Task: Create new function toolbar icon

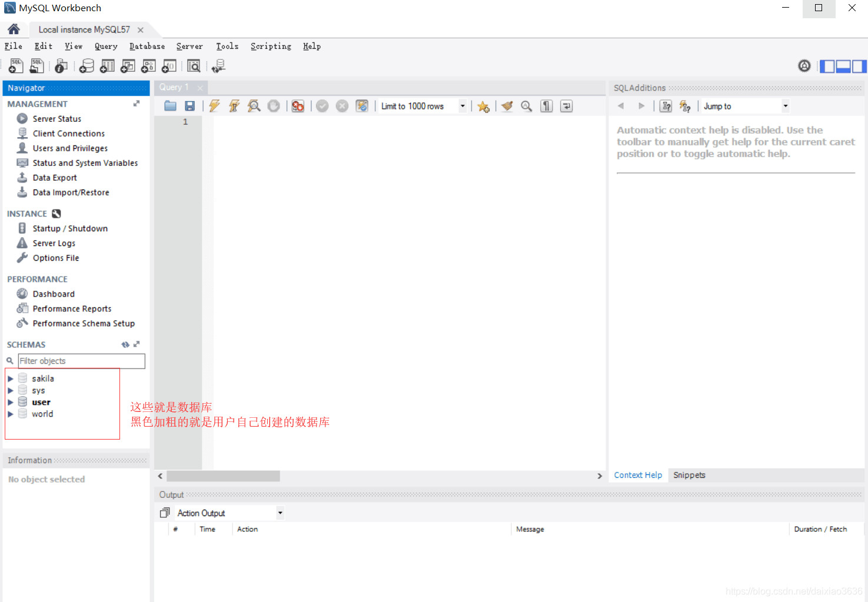Action: [x=169, y=66]
